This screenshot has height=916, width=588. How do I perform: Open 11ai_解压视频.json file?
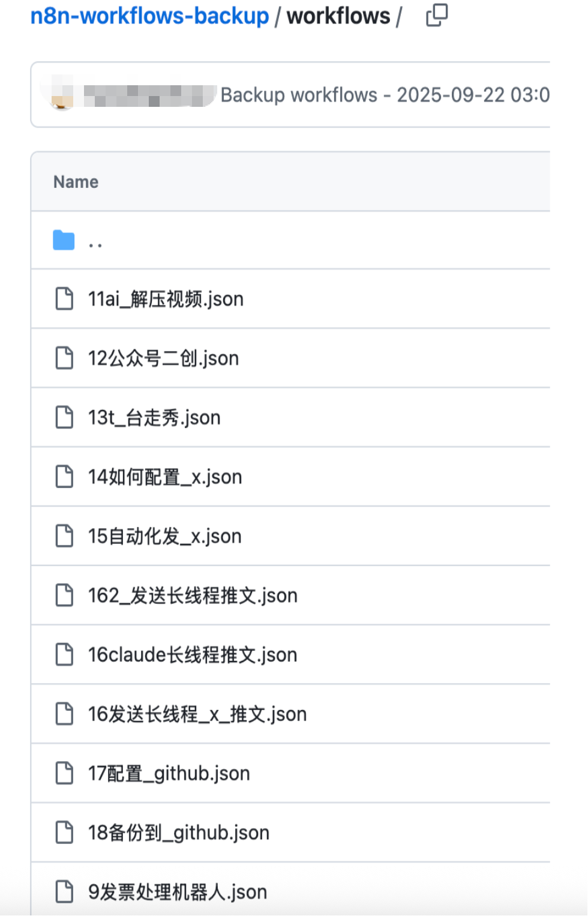click(166, 299)
